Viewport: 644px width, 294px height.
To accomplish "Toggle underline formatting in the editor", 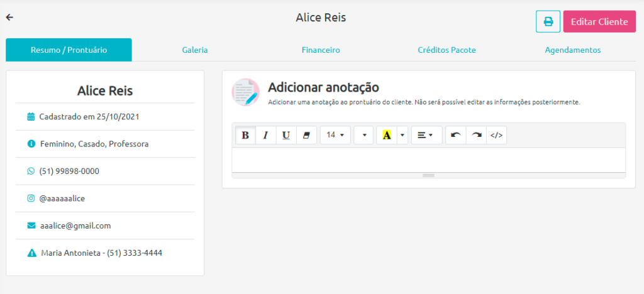I will 286,135.
